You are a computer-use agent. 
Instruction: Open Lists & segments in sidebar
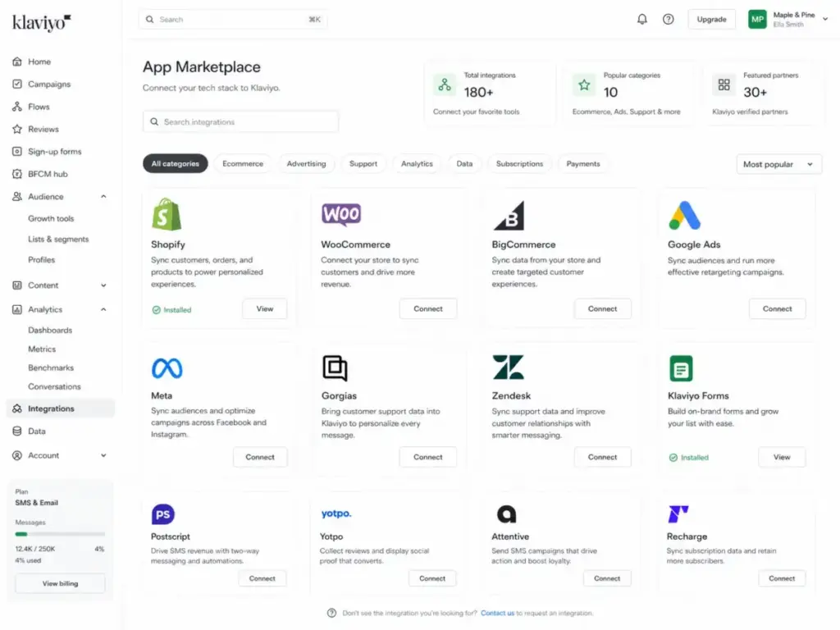[x=58, y=239]
